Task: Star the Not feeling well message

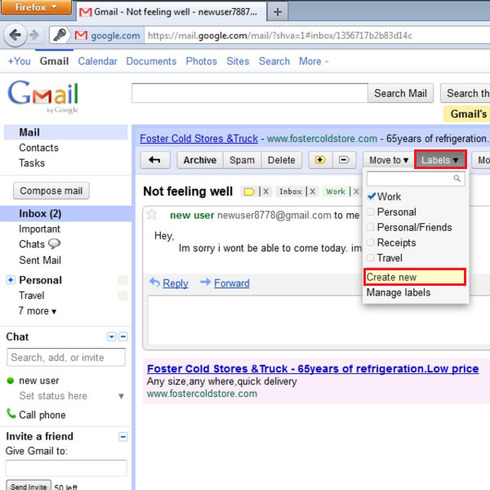Action: click(152, 214)
